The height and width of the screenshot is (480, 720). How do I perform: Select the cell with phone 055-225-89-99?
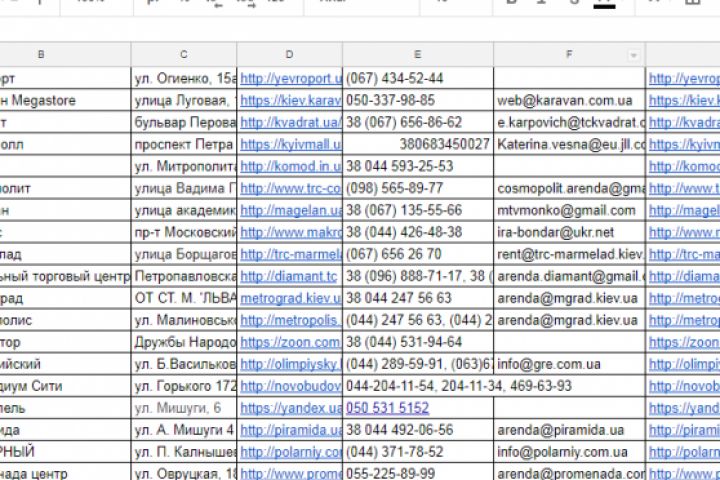(x=418, y=473)
